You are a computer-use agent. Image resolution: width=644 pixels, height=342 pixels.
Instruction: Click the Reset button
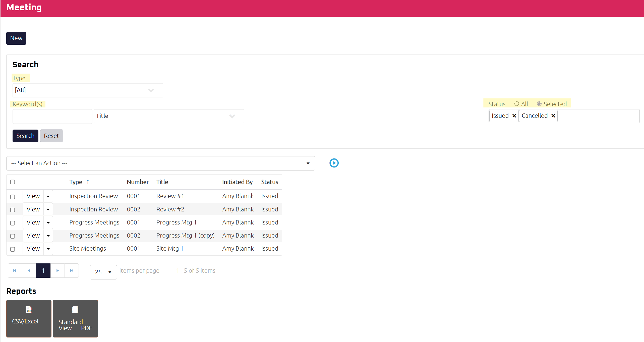tap(51, 136)
